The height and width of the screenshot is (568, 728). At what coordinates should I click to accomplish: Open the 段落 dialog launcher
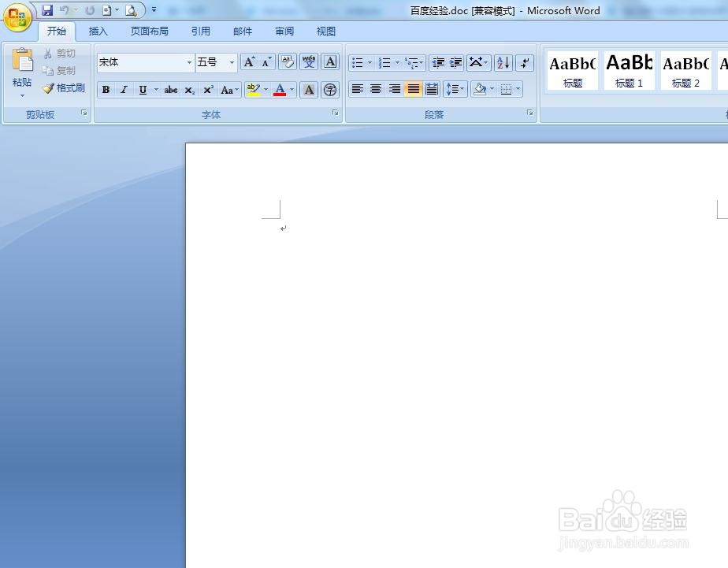[529, 113]
